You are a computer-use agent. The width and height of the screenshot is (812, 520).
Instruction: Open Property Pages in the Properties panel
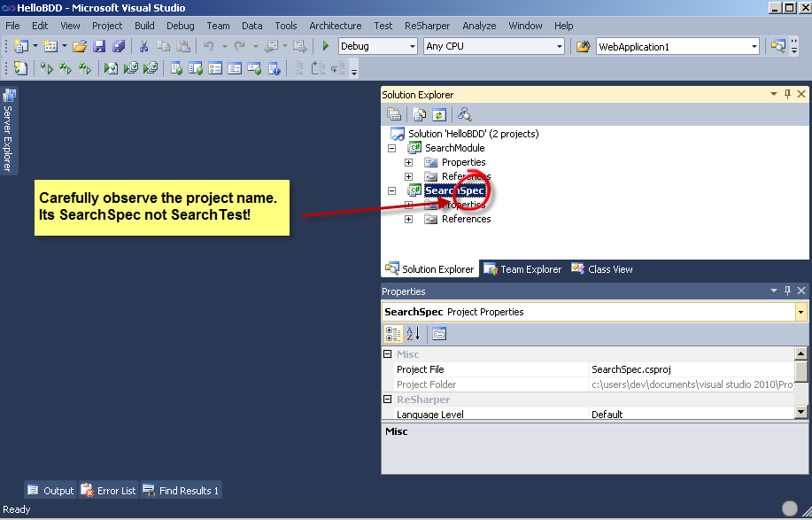click(x=439, y=334)
